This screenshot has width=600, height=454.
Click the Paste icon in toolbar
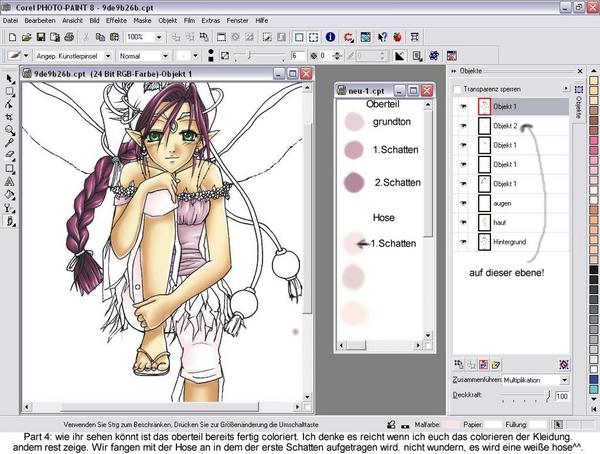(114, 37)
